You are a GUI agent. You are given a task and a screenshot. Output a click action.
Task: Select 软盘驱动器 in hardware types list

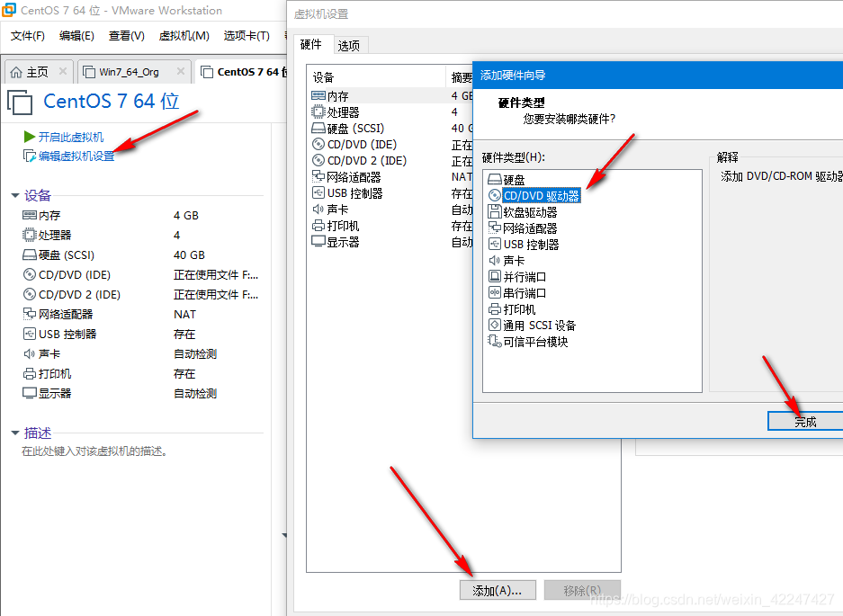pos(530,212)
